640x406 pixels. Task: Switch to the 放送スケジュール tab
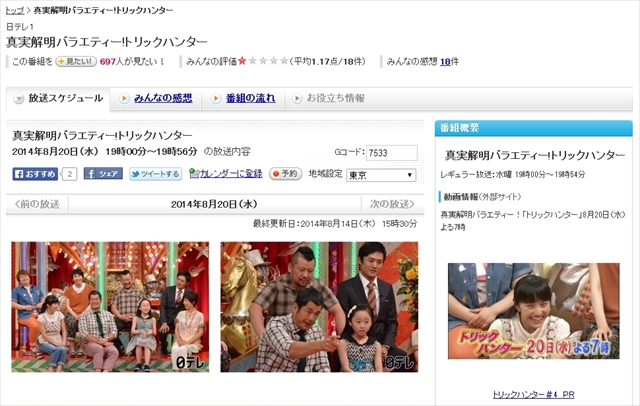point(58,99)
